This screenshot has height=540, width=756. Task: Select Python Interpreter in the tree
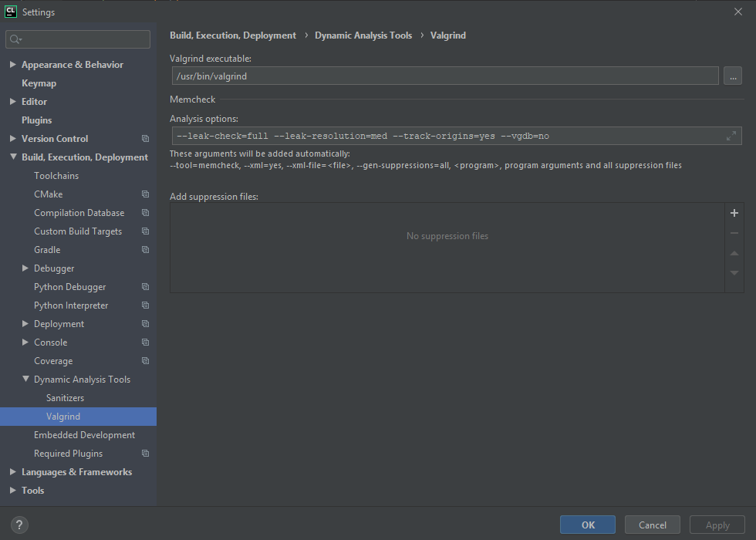(71, 305)
